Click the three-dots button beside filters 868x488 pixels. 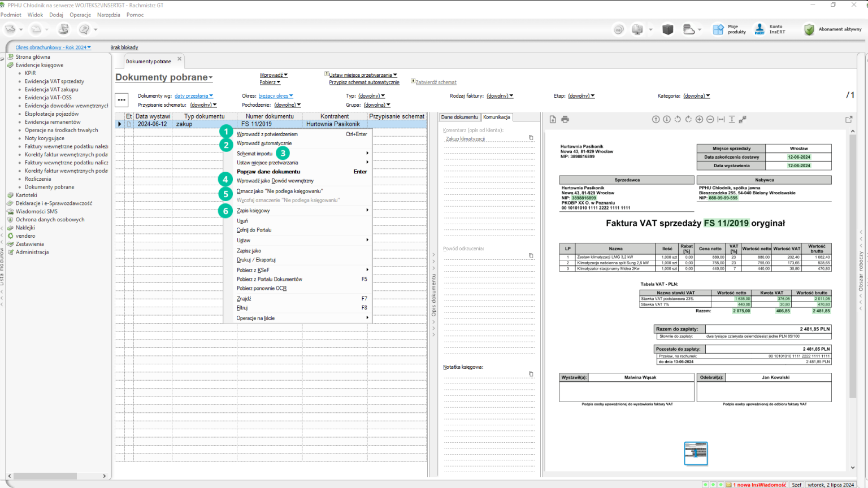(121, 100)
